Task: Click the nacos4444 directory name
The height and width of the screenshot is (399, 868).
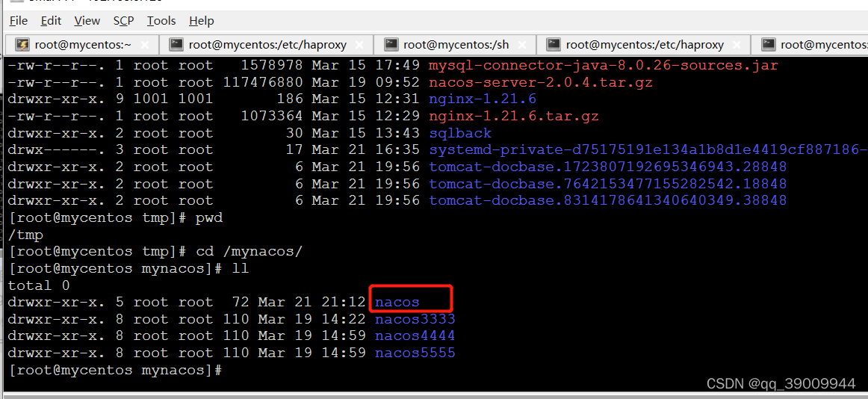Action: tap(415, 336)
